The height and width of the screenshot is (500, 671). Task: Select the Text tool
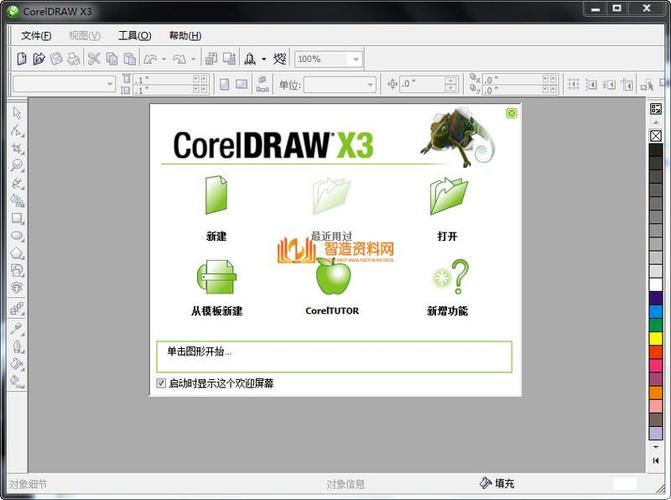17,287
